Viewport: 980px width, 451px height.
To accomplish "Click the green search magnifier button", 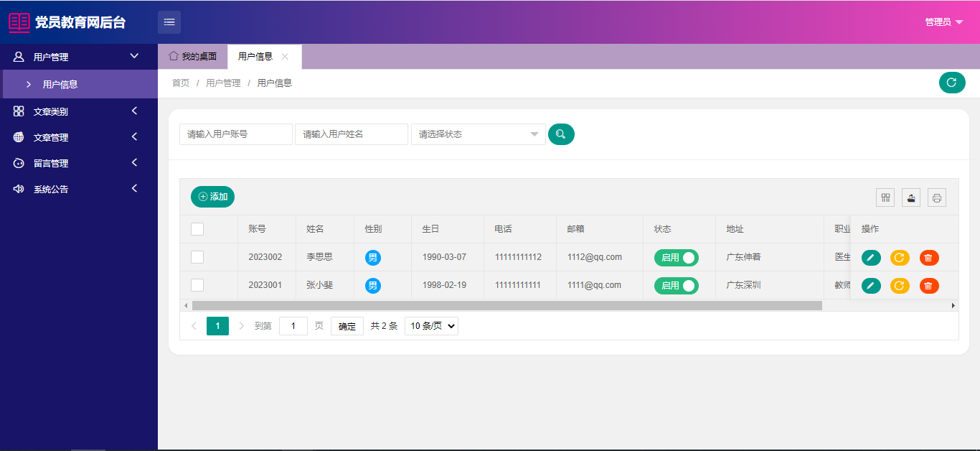I will click(561, 134).
